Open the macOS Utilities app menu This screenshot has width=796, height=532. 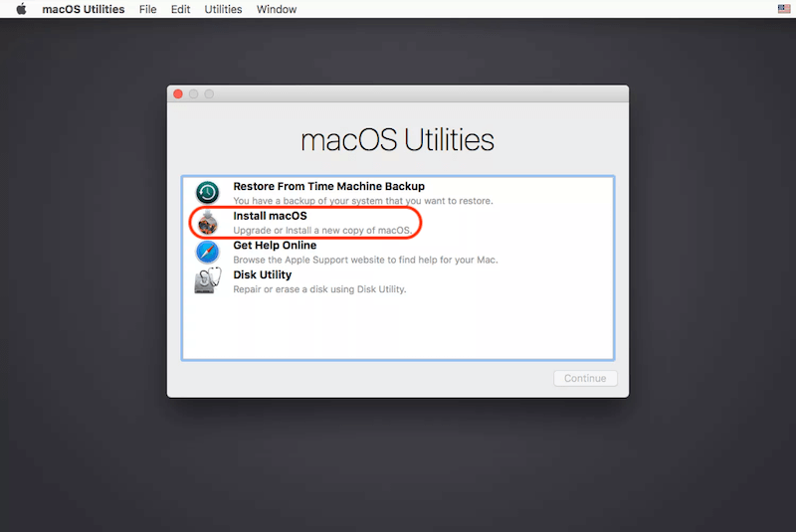[x=84, y=9]
